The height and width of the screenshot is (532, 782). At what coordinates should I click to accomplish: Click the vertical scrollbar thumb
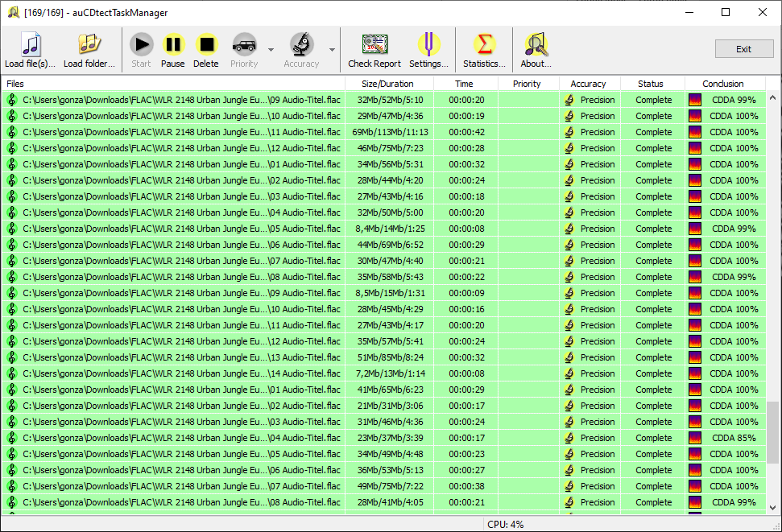pos(772,431)
